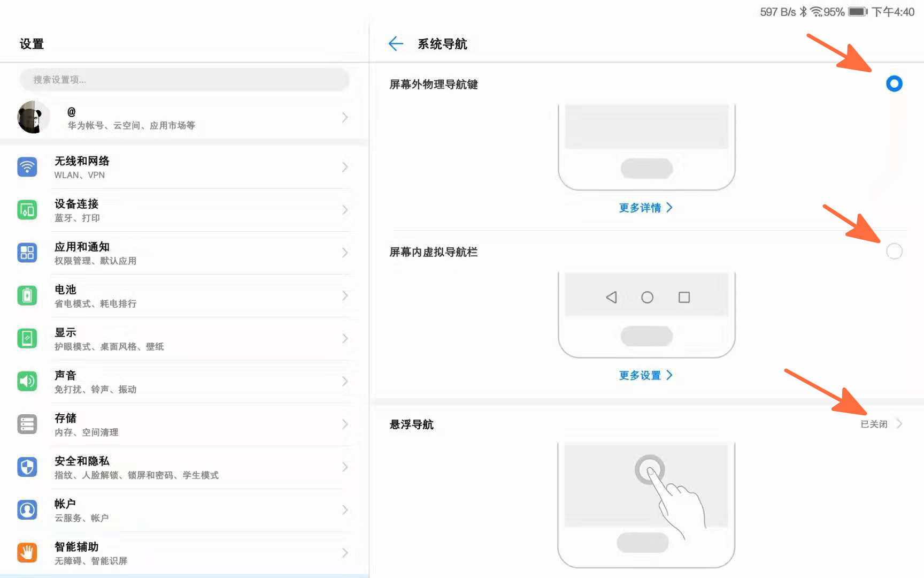Select 屏幕内虚拟导航栏 radio button
This screenshot has width=924, height=578.
coord(894,251)
